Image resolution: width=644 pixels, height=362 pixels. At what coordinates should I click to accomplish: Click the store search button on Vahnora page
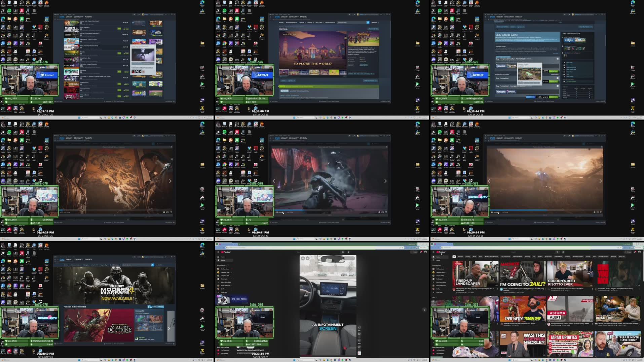368,23
